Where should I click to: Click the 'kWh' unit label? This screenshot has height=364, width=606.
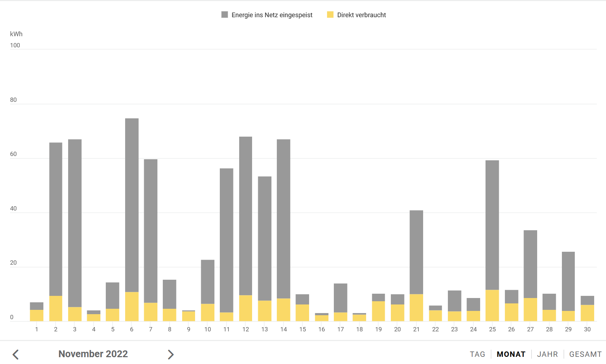pyautogui.click(x=16, y=34)
